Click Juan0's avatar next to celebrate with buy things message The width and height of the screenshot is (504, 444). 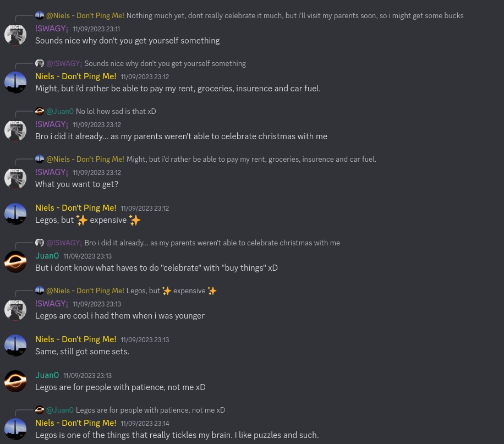[15, 262]
